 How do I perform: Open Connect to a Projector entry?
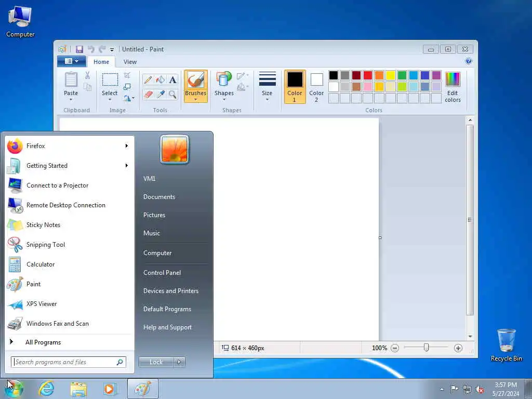(x=70, y=185)
